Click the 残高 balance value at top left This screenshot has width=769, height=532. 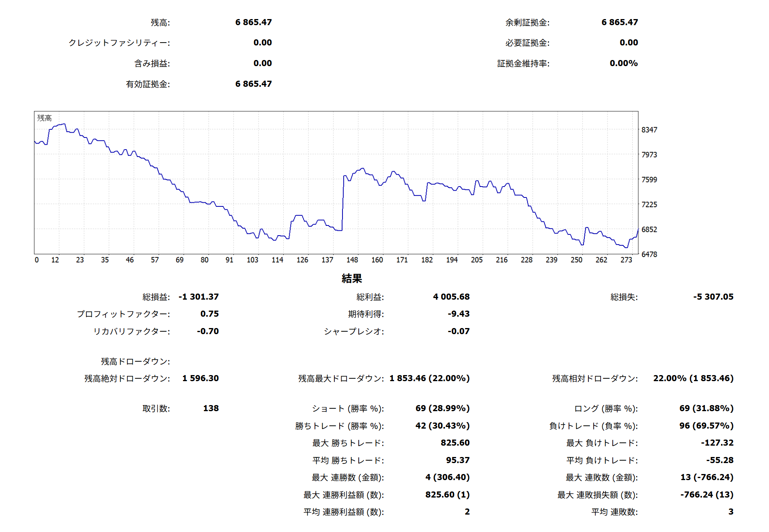pyautogui.click(x=253, y=22)
